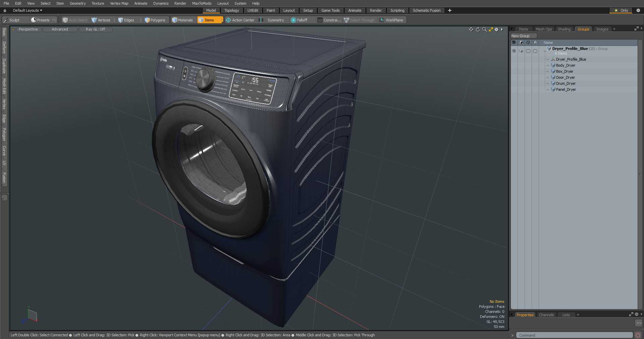Switch to the UVEdit layout tab

253,10
